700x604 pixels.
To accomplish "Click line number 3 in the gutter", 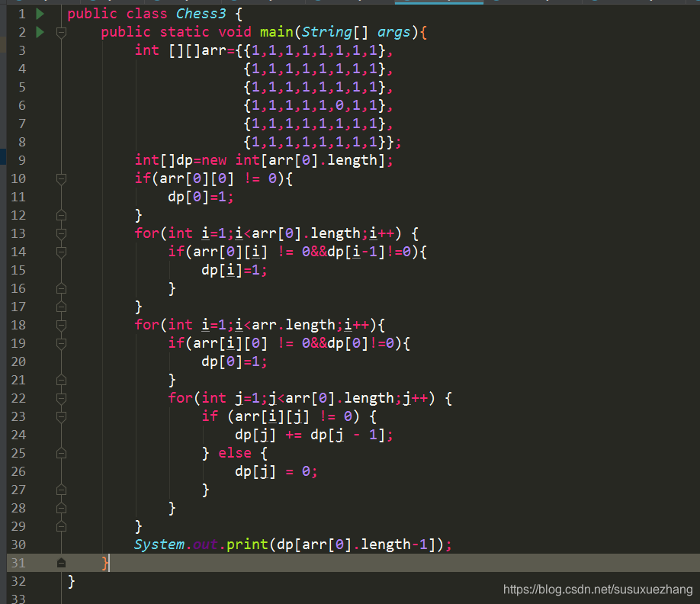I will (22, 50).
